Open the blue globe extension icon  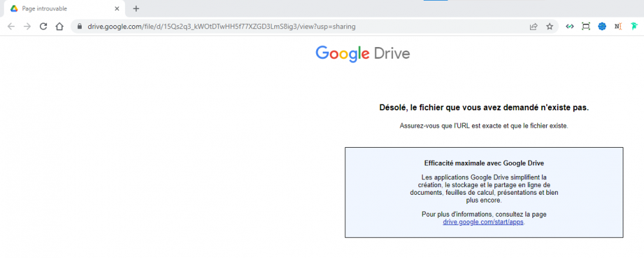602,26
